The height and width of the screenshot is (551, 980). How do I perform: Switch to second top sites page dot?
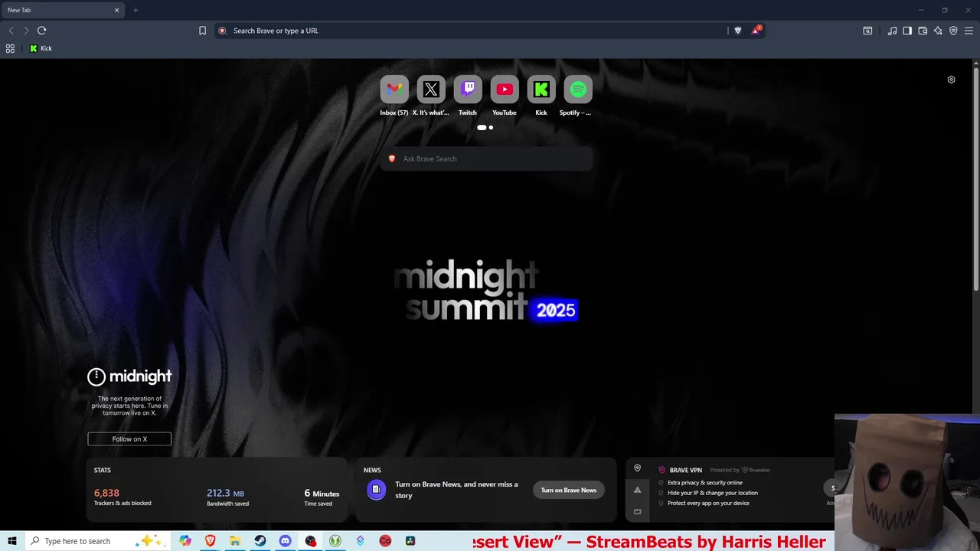491,128
